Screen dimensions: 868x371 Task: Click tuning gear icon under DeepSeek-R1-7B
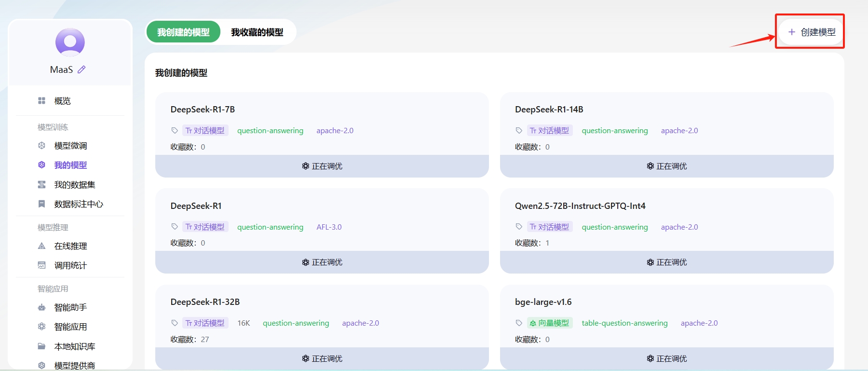[305, 166]
